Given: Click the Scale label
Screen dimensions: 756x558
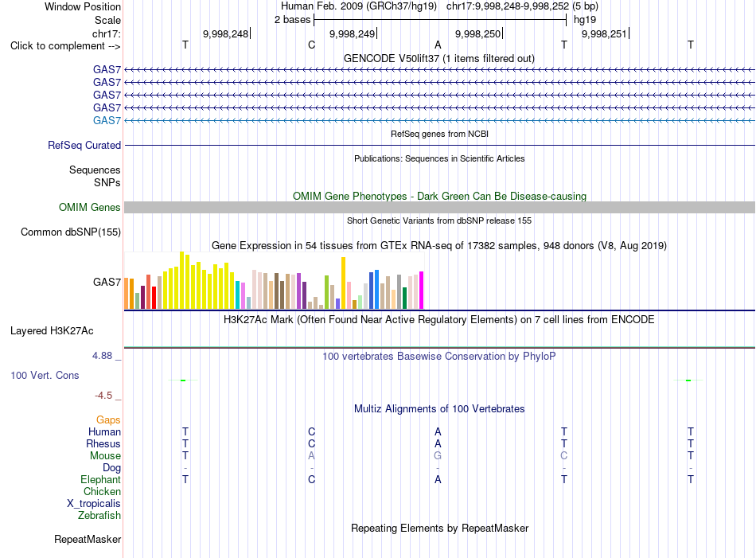Looking at the screenshot, I should pos(108,20).
